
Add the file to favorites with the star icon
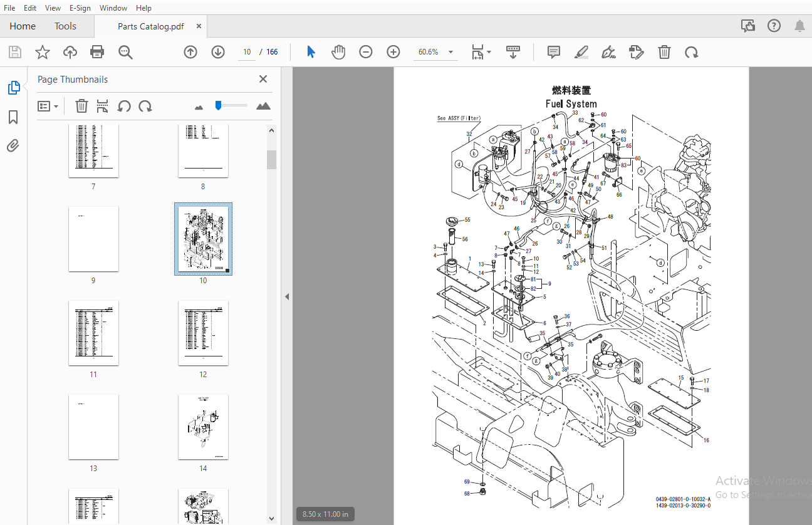click(42, 52)
